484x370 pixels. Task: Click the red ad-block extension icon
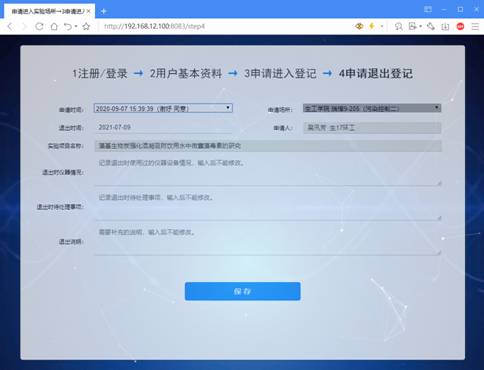pyautogui.click(x=460, y=26)
